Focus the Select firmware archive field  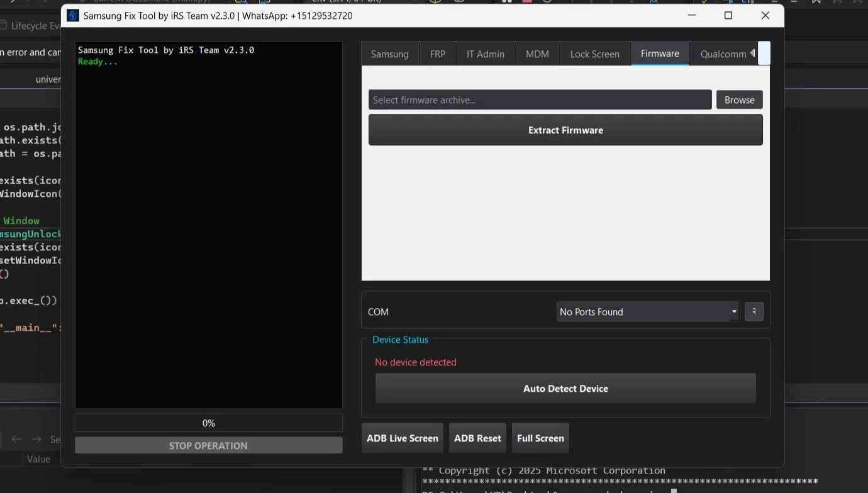(540, 100)
